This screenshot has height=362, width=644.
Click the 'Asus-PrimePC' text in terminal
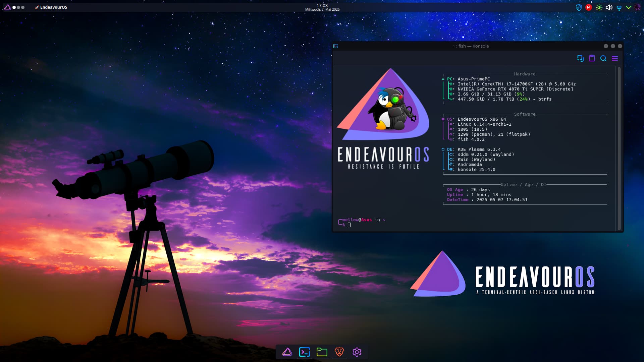(474, 79)
